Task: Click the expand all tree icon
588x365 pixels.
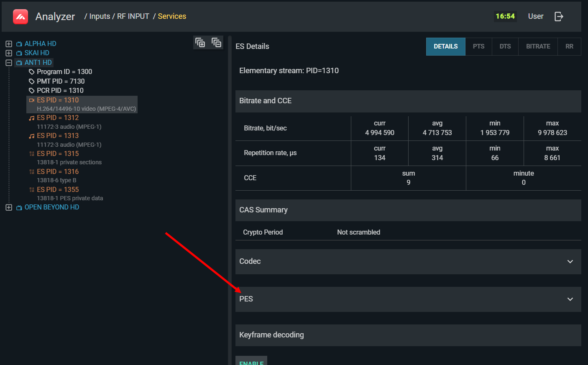Action: (200, 43)
